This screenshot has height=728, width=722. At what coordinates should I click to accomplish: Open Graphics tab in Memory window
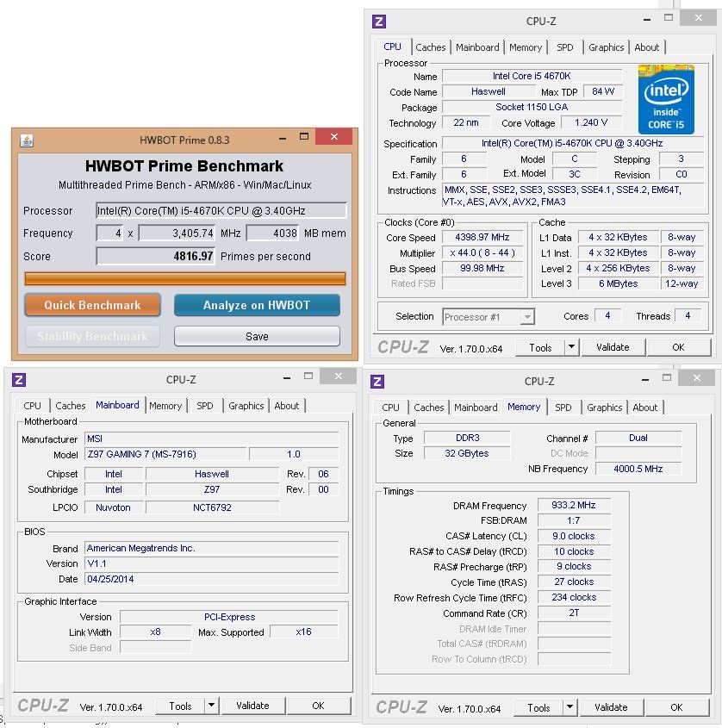(x=605, y=408)
